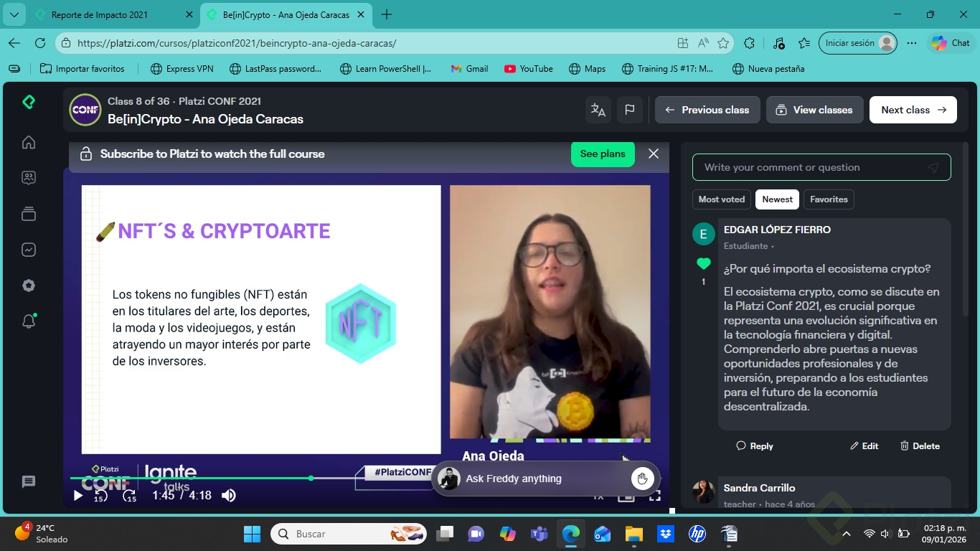Open the chat bubble icon in the sidebar

[x=29, y=482]
